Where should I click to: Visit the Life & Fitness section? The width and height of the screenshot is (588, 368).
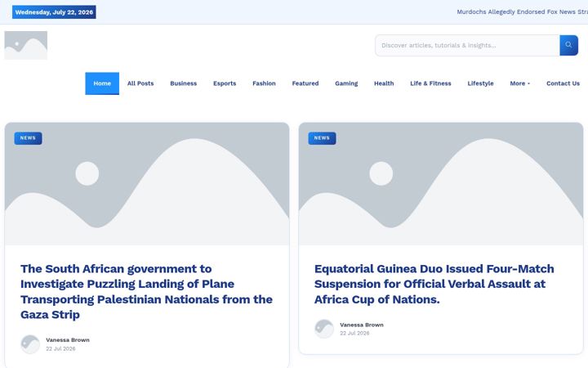[430, 83]
